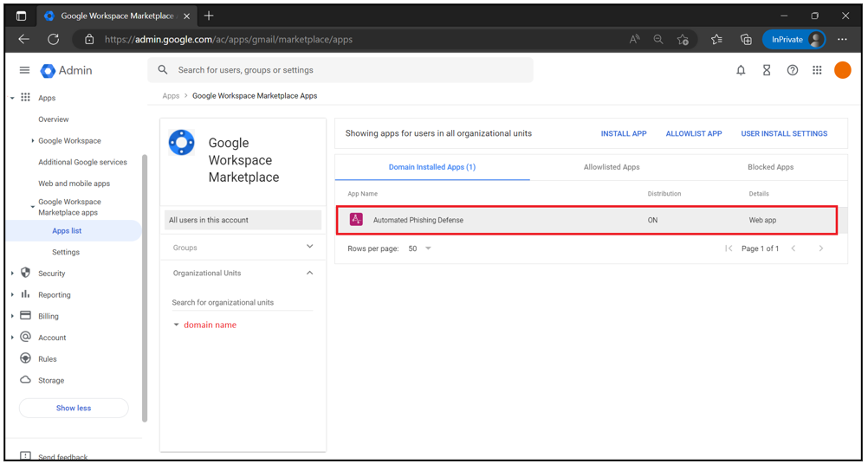This screenshot has width=868, height=464.
Task: Collapse Google Workspace Marketplace apps arrow
Action: 33,206
